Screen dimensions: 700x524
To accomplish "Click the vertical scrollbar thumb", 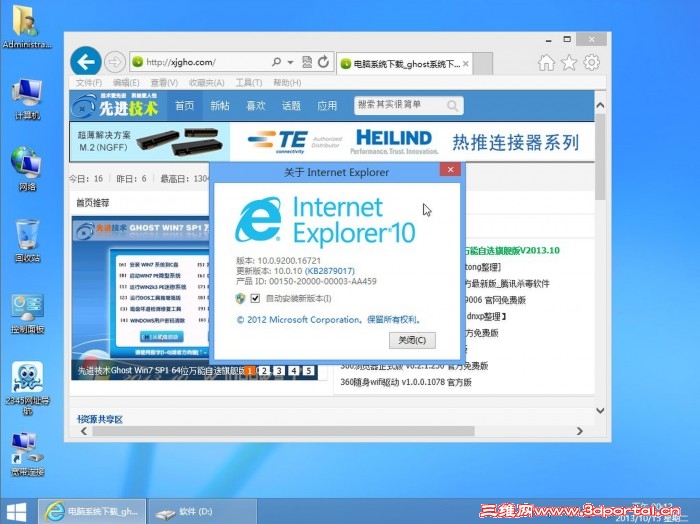I will click(x=600, y=158).
